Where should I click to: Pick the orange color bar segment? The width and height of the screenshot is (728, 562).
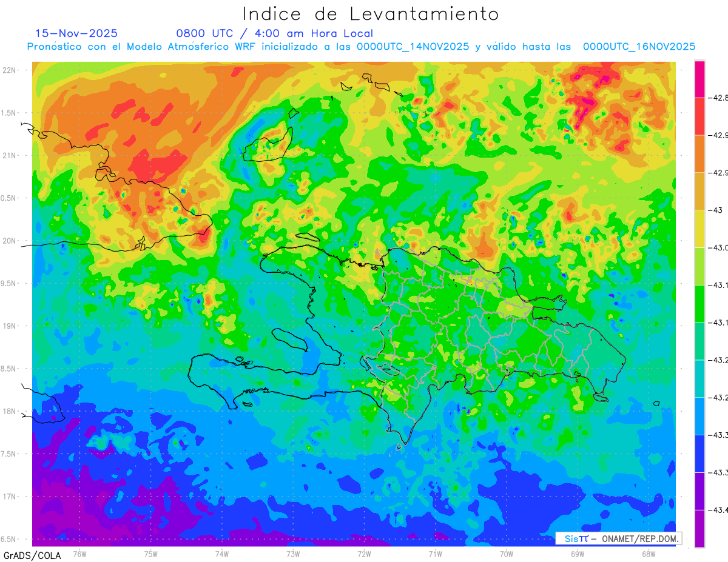(x=699, y=154)
